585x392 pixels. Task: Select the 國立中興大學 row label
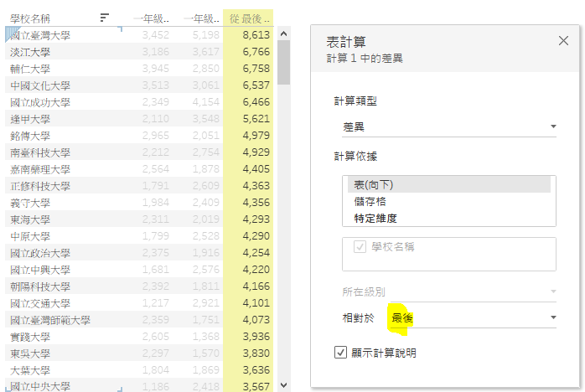40,270
